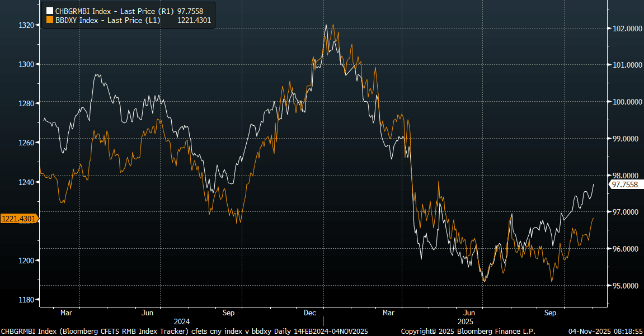Select the BBDXY Index legend entry text
The height and width of the screenshot is (336, 644).
[x=106, y=20]
